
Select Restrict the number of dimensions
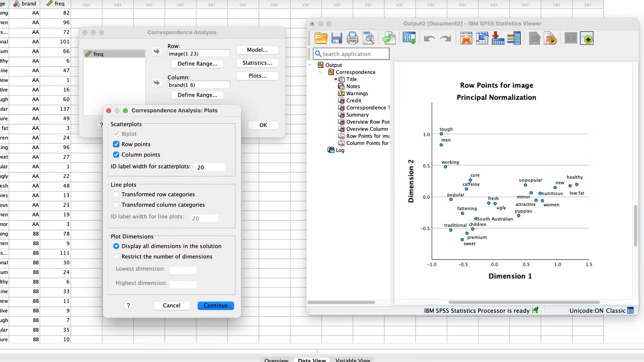(116, 257)
